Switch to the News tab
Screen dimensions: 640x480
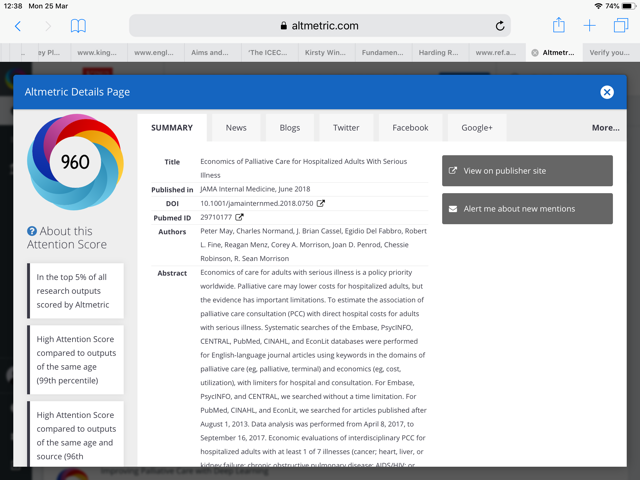point(236,128)
